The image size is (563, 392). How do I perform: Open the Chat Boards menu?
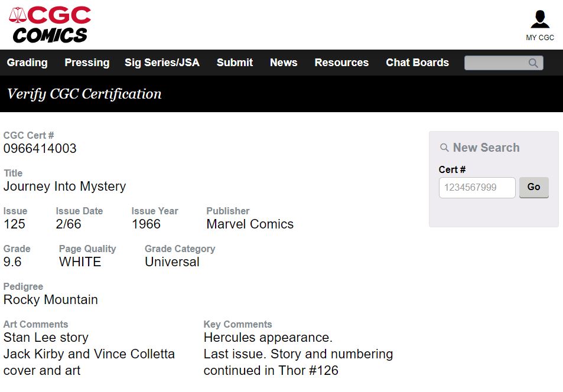pos(417,63)
